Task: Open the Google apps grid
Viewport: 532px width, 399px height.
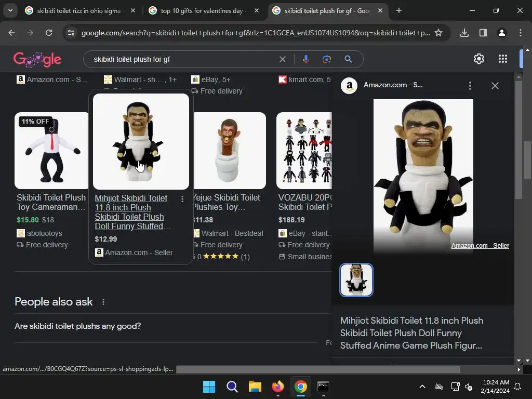Action: (503, 59)
